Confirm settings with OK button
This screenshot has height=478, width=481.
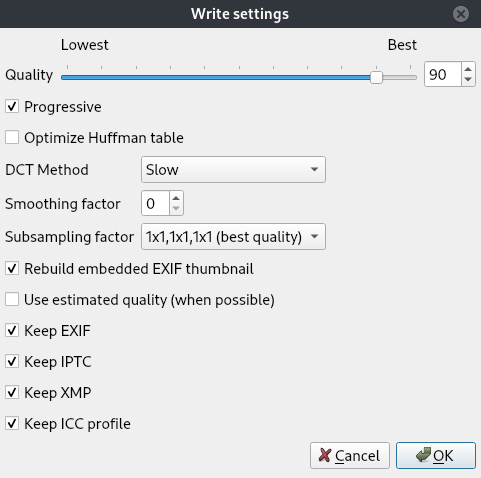(436, 456)
